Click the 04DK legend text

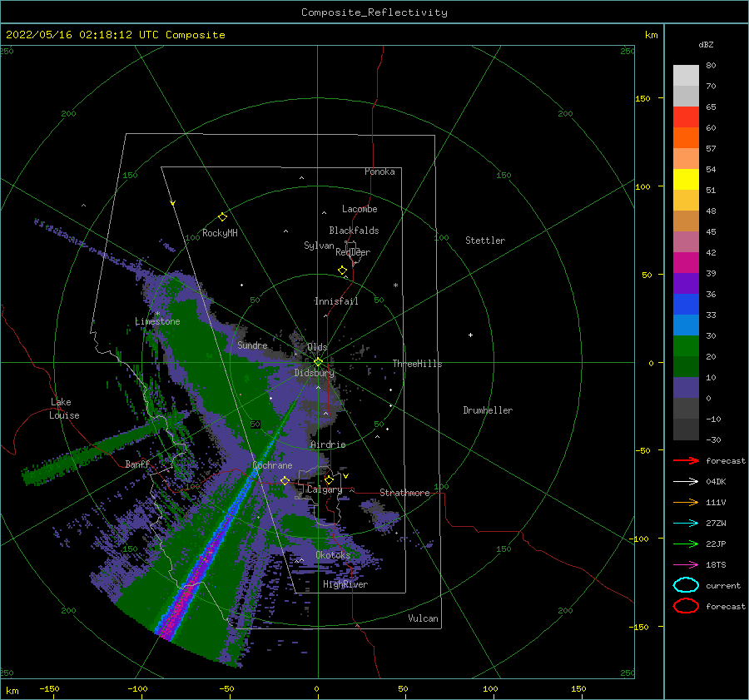(x=716, y=481)
